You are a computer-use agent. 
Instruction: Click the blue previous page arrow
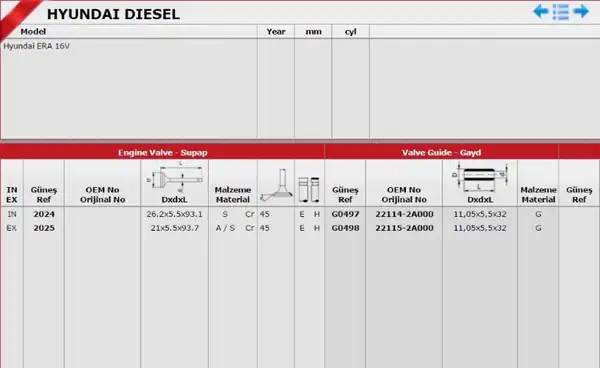tap(541, 11)
